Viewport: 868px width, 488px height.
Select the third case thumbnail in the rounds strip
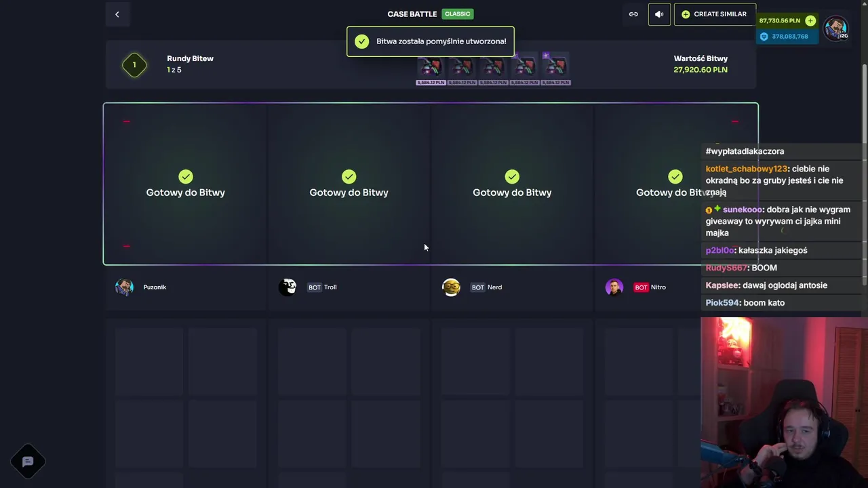493,69
